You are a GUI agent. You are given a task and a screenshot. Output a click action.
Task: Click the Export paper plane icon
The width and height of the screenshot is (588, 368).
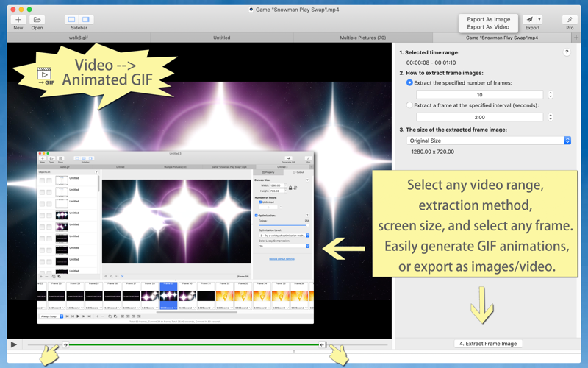point(529,20)
